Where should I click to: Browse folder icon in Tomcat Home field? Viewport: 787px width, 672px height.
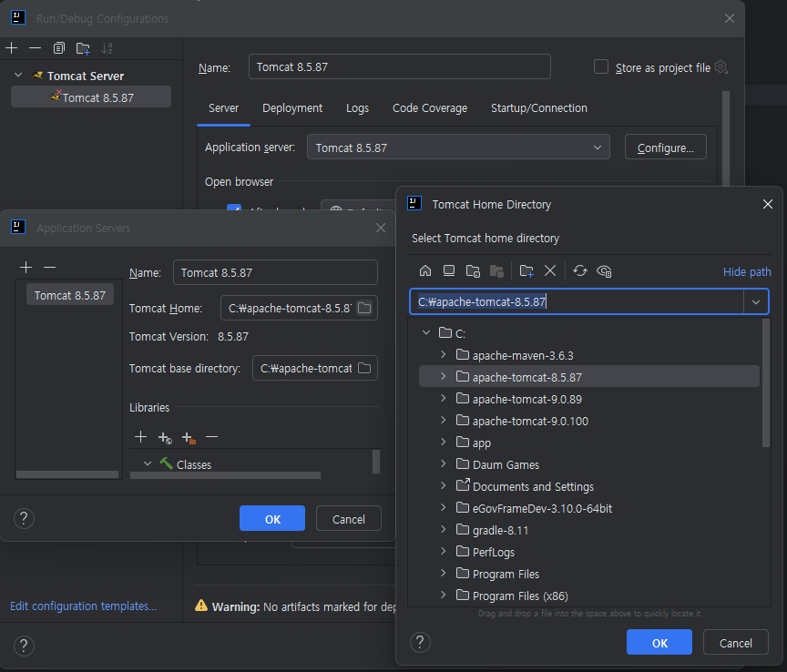pyautogui.click(x=364, y=308)
